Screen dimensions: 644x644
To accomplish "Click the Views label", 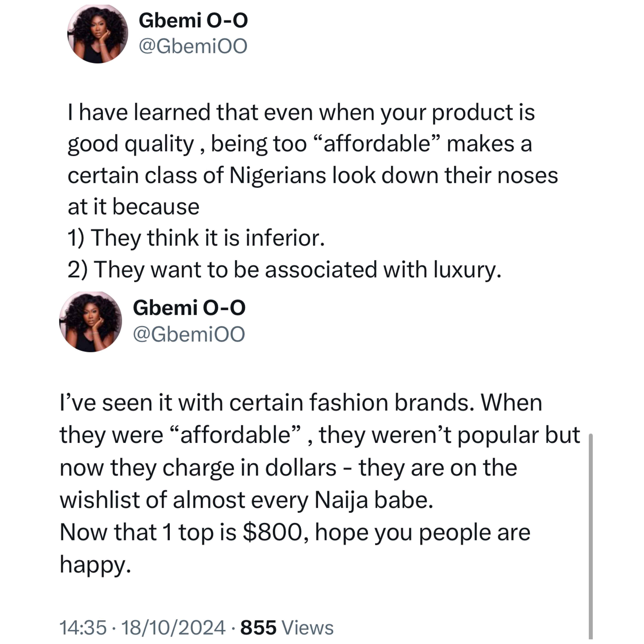I will pos(308,628).
